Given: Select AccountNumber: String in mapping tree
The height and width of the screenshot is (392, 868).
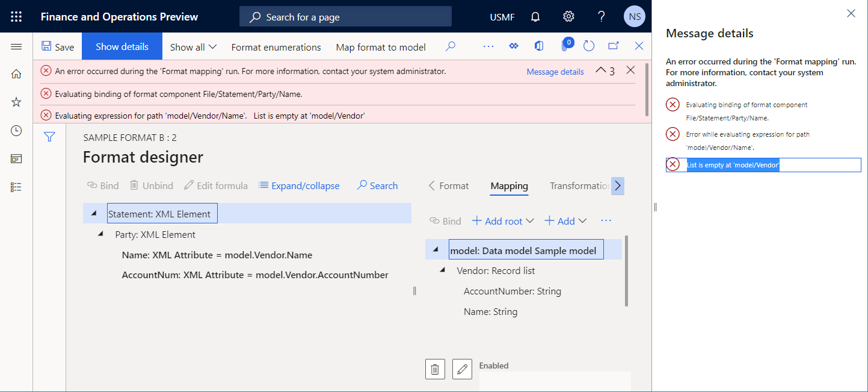Looking at the screenshot, I should [x=512, y=291].
